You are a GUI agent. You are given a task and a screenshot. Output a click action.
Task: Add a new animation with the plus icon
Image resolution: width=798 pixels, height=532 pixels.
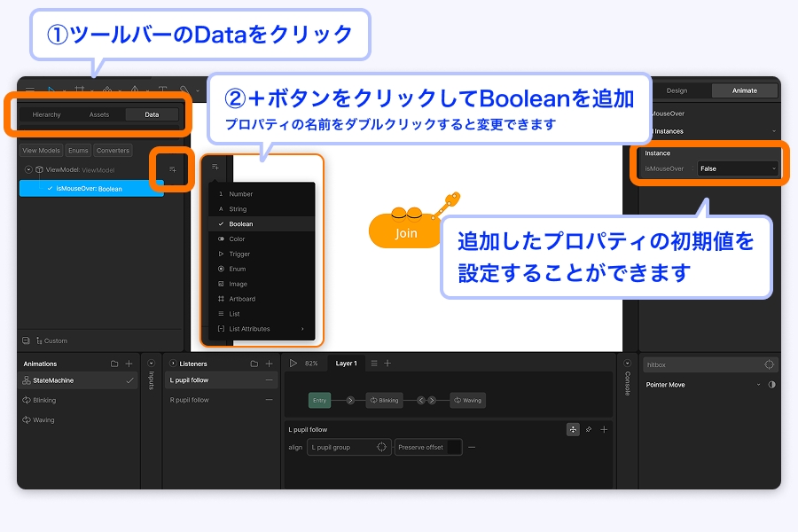(129, 364)
